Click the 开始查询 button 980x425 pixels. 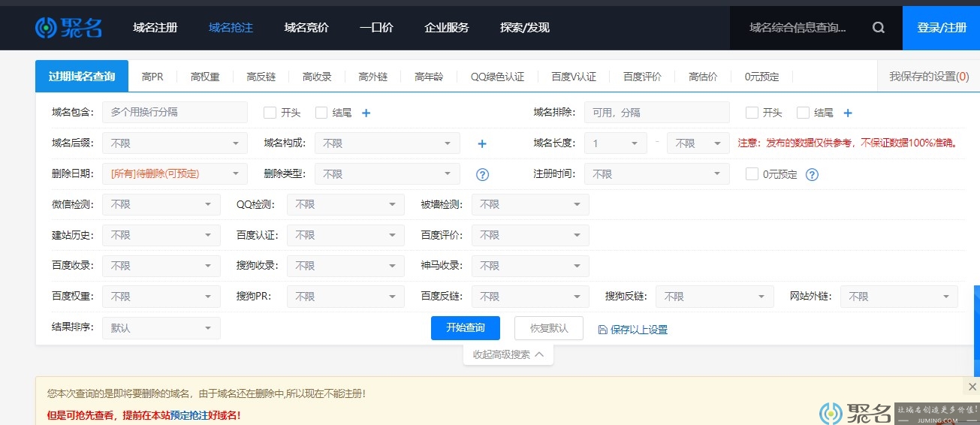click(x=466, y=328)
